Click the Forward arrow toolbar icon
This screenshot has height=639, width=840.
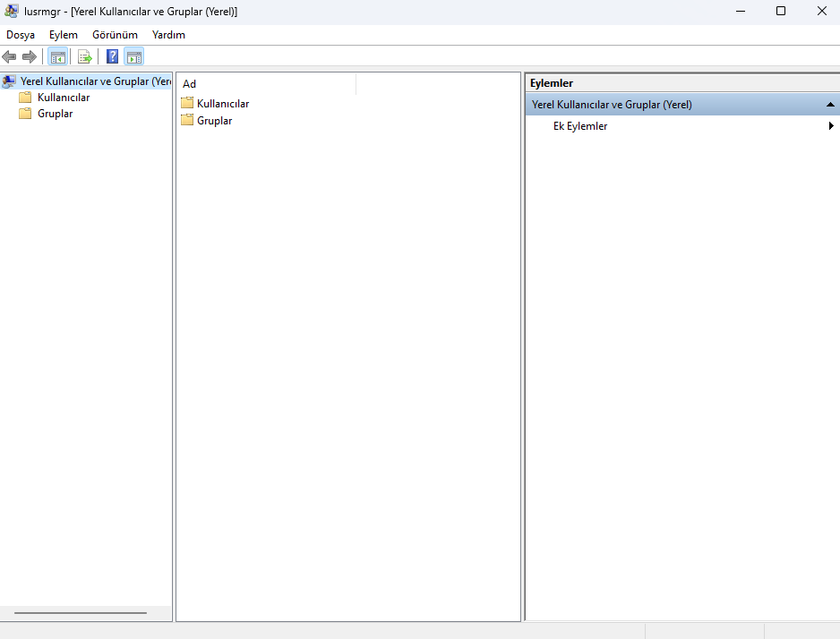click(30, 56)
